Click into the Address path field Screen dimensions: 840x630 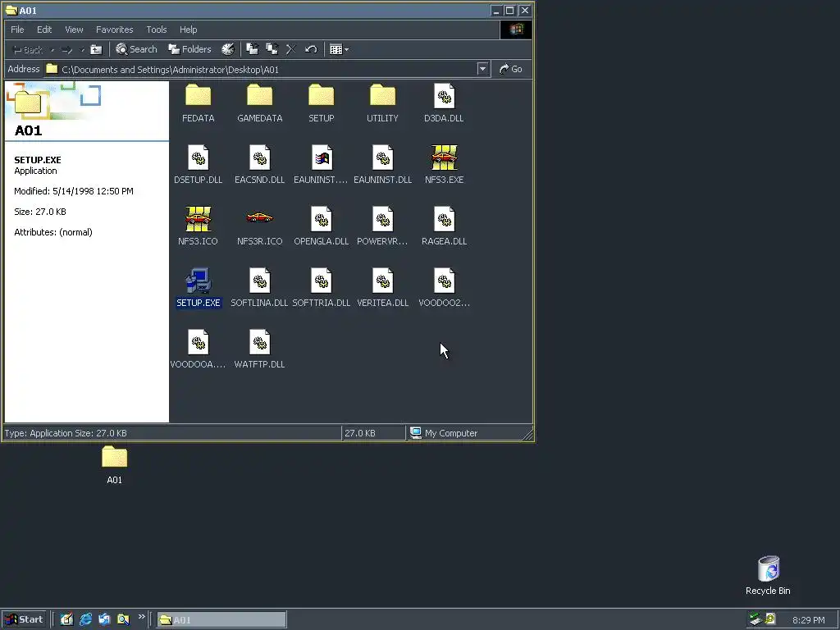pyautogui.click(x=261, y=70)
